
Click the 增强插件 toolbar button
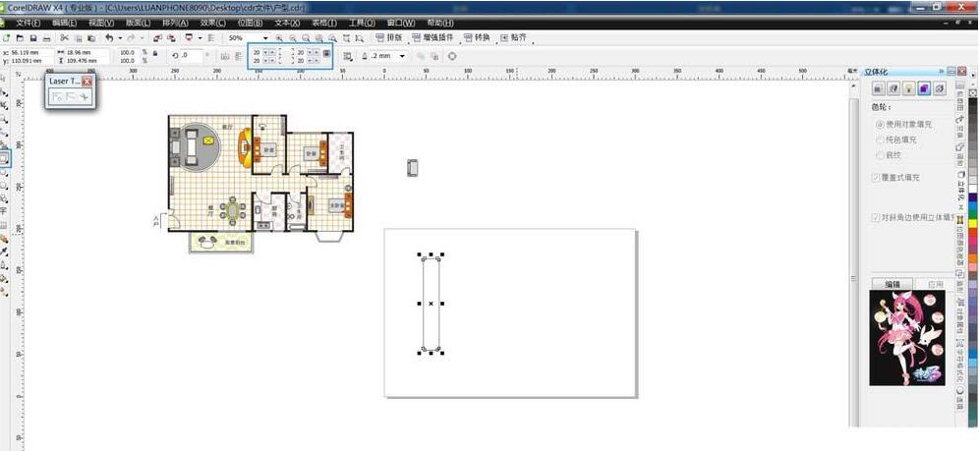[x=432, y=38]
